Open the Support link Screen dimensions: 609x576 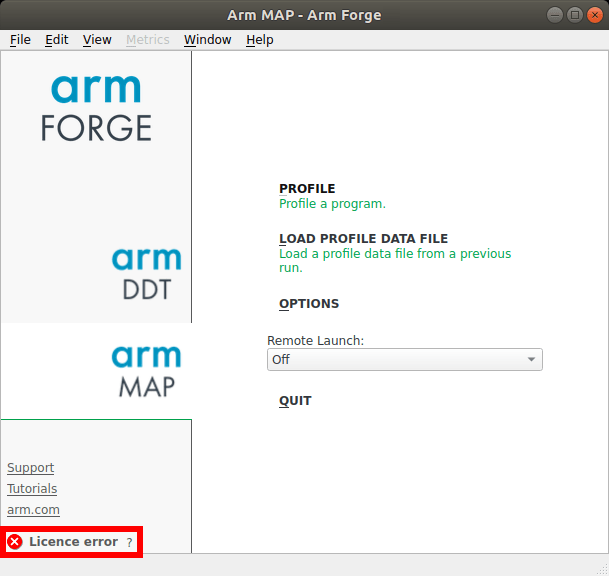pyautogui.click(x=30, y=468)
